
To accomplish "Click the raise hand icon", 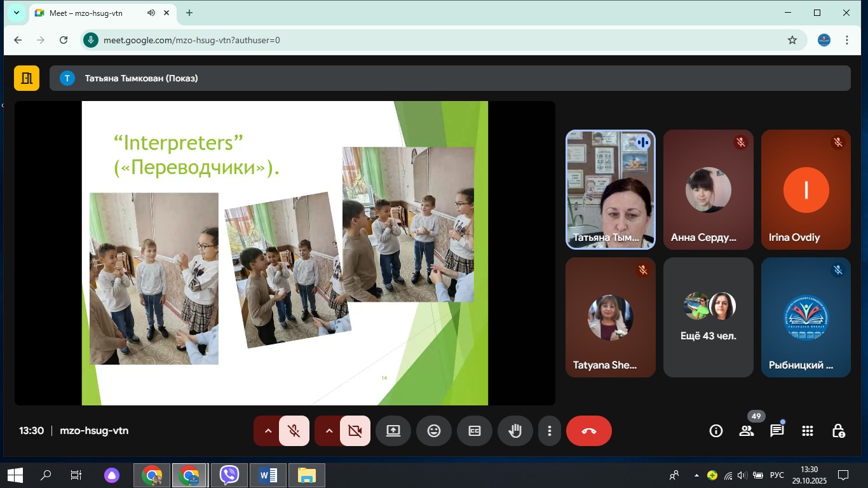I will 515,431.
